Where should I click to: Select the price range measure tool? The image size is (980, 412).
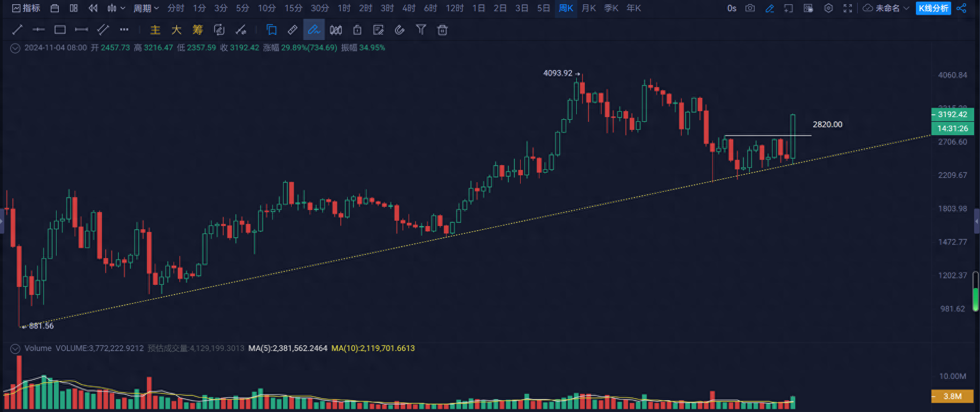(81, 30)
